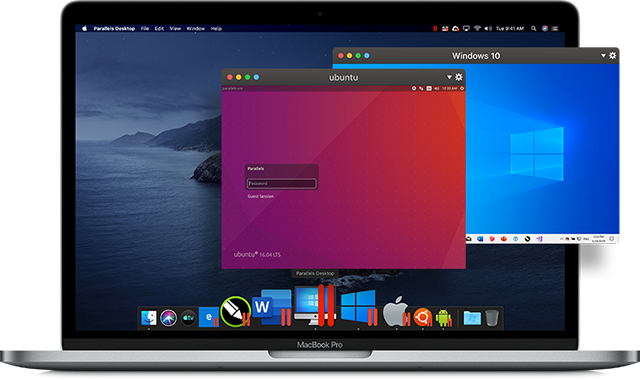This screenshot has height=380, width=640.
Task: Click the Siri icon in the menu bar
Action: [544, 29]
